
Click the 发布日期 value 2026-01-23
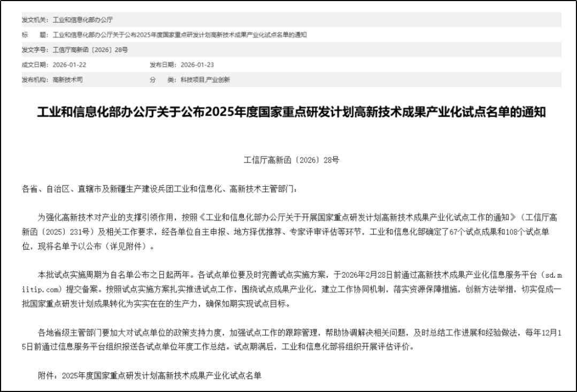pyautogui.click(x=197, y=65)
